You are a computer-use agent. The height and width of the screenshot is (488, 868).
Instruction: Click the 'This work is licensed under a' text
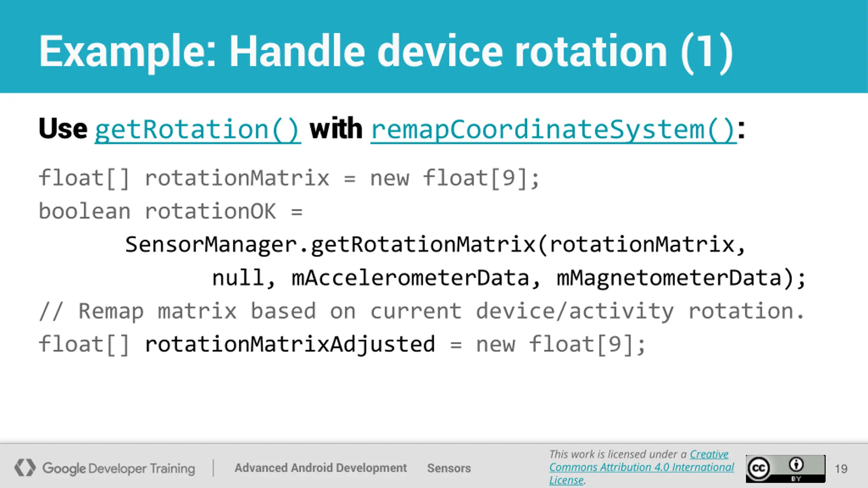tap(618, 454)
